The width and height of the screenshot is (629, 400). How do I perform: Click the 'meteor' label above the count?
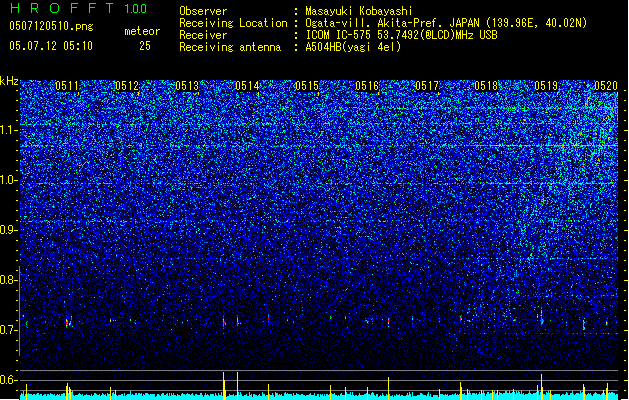click(142, 31)
